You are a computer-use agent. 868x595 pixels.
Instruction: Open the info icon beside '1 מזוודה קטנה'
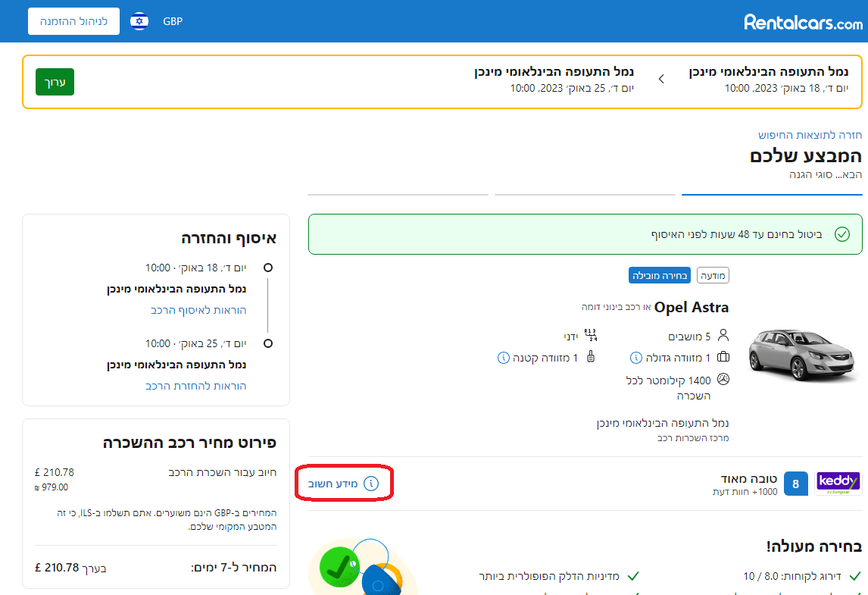[503, 358]
